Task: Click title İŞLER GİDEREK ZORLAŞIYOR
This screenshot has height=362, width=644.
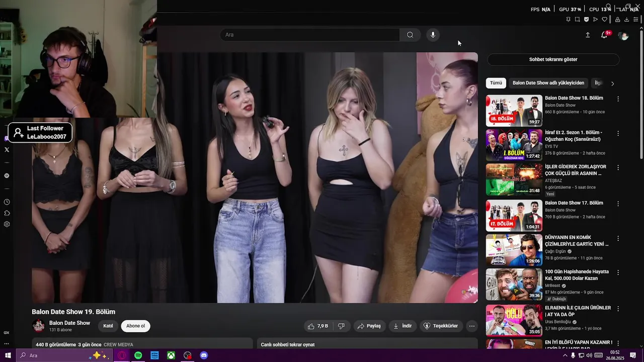Action: (x=576, y=170)
